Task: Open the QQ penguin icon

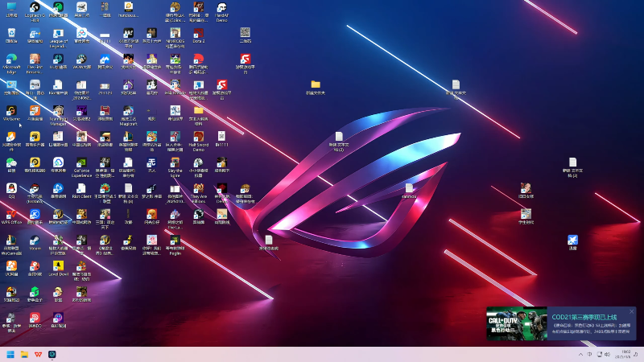Action: click(11, 191)
